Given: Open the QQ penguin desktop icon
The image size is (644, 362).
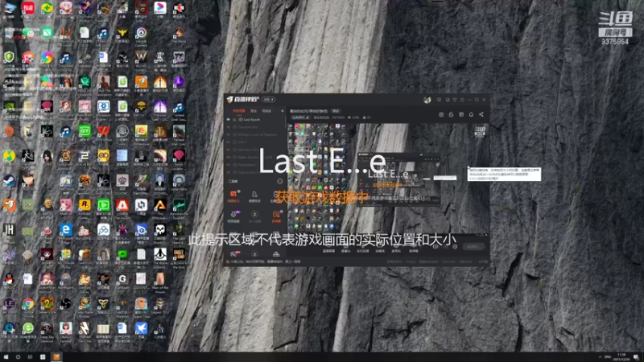Looking at the screenshot, I should [x=9, y=279].
